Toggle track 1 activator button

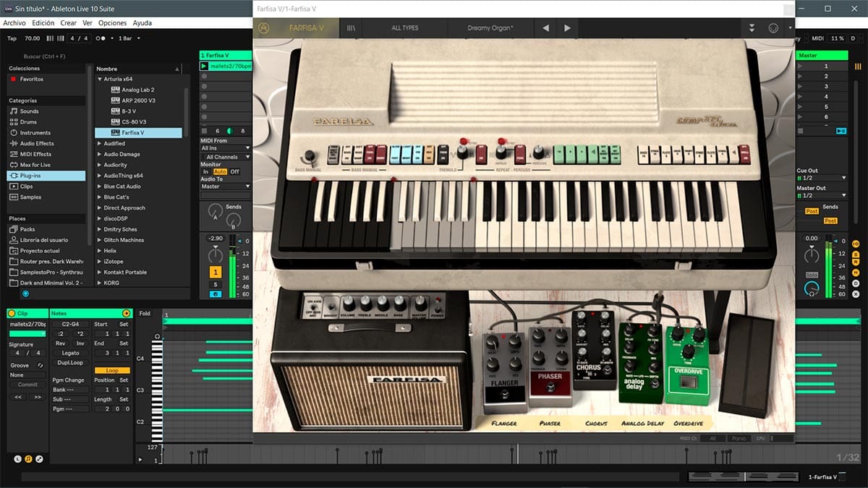[216, 273]
